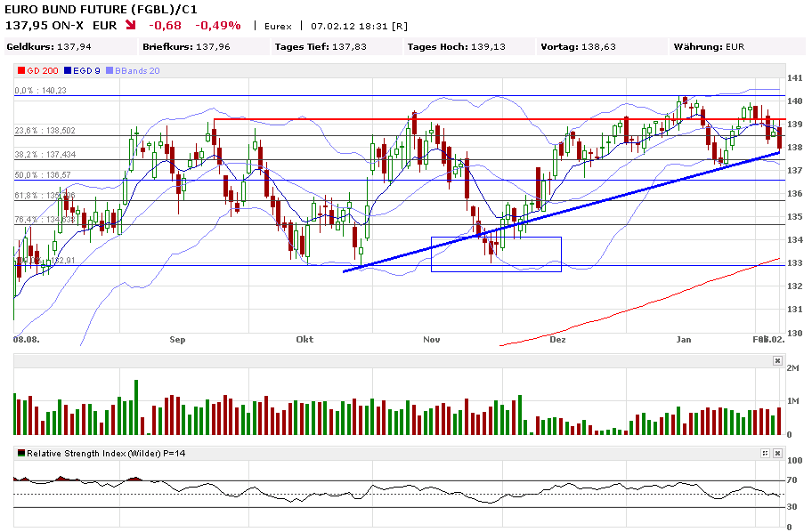Click the 141 price axis label
The height and width of the screenshot is (532, 812).
tap(794, 78)
